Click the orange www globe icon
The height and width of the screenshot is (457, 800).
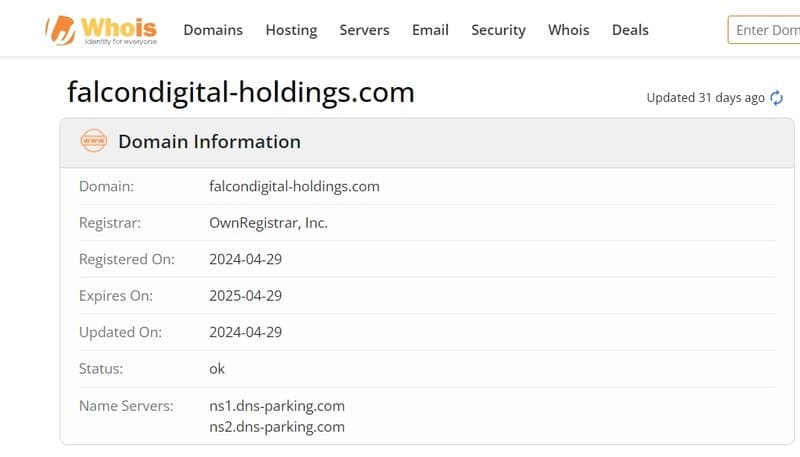point(94,141)
